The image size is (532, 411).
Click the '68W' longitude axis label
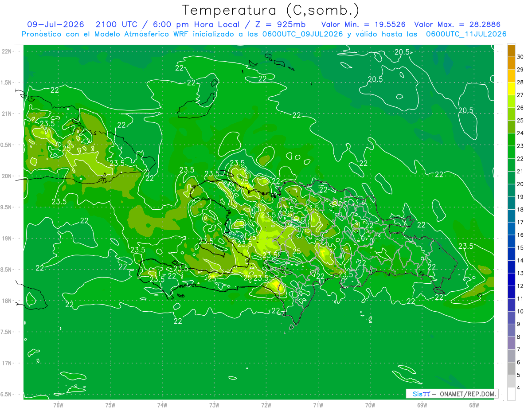tap(474, 405)
